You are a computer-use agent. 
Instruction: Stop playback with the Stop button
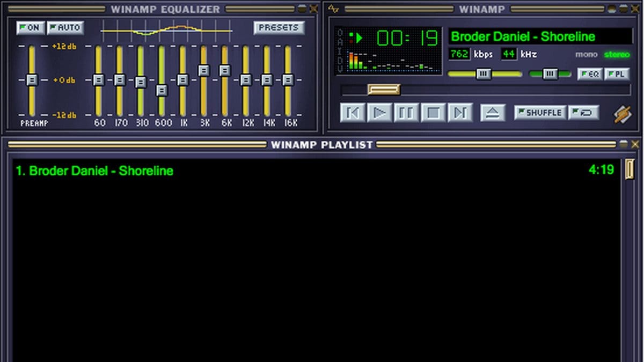[x=433, y=113]
